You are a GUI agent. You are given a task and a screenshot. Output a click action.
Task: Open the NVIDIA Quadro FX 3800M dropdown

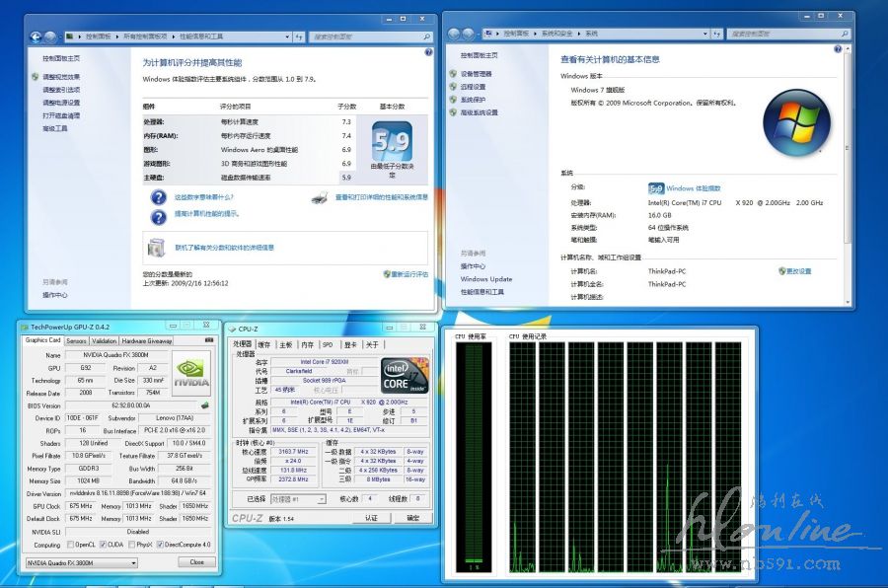[81, 562]
